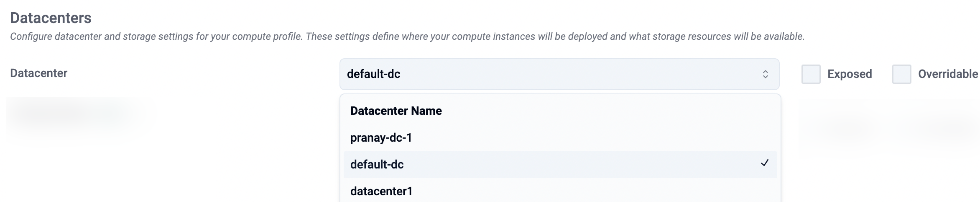Pick datacenter1 from the dropdown list
Image resolution: width=980 pixels, height=202 pixels.
tap(381, 192)
